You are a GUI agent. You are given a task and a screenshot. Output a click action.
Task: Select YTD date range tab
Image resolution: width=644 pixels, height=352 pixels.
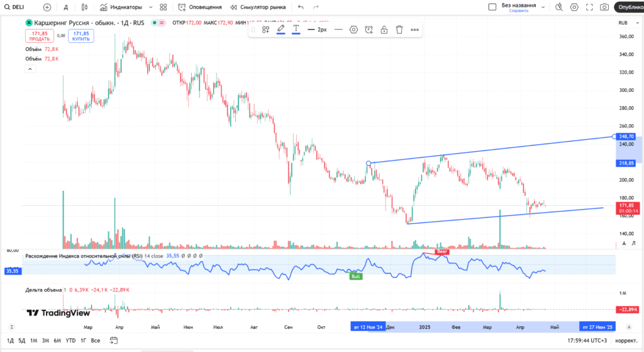[70, 341]
